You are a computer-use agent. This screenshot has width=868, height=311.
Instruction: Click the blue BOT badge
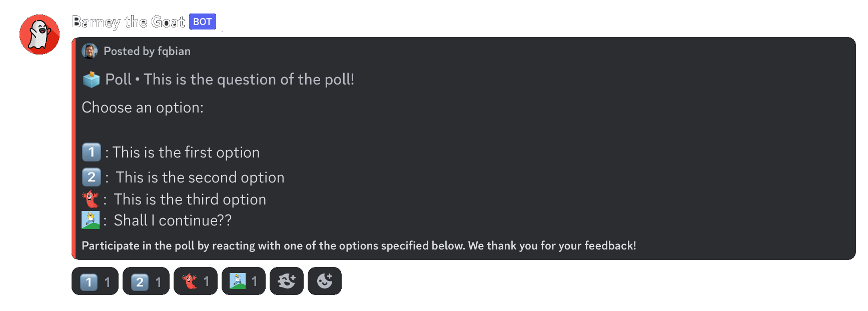click(202, 22)
